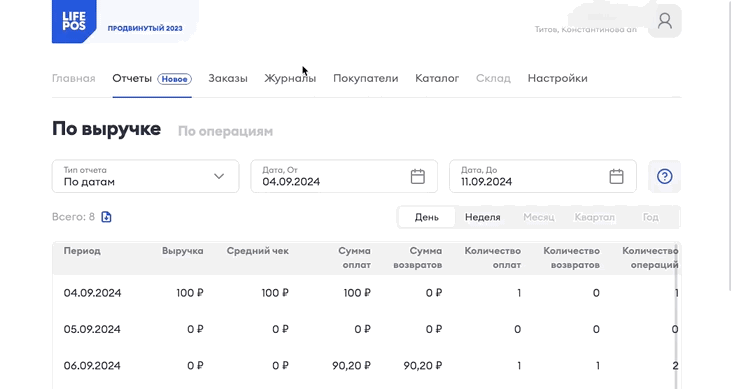
Task: Click the 90,20 ₽ Сумма возвратов cell
Action: [423, 366]
